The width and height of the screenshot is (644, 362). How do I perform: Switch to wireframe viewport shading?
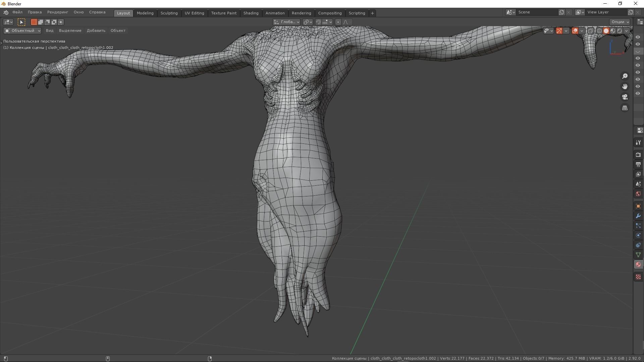[599, 31]
